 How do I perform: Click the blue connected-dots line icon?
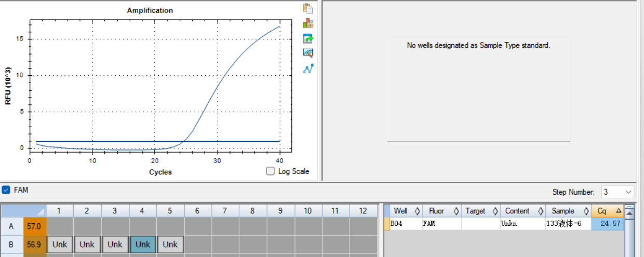pos(308,69)
